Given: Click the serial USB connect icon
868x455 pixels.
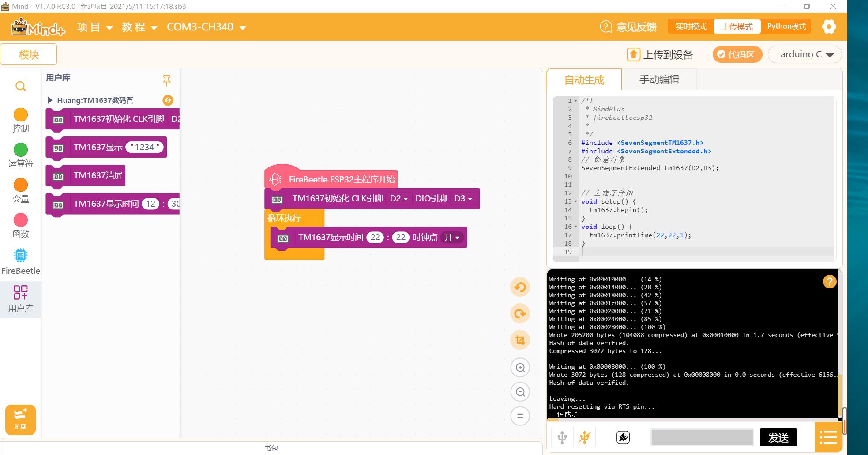Looking at the screenshot, I should [x=562, y=437].
